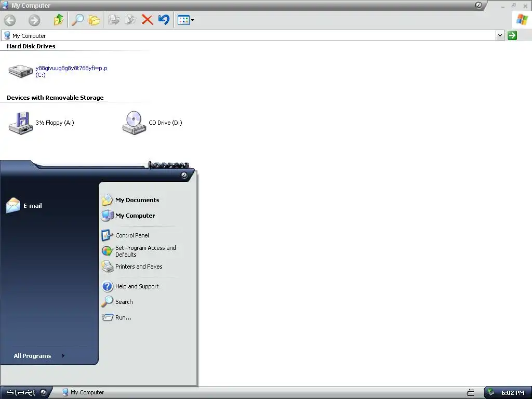The width and height of the screenshot is (532, 399).
Task: Click the green Go arrow button
Action: coord(512,35)
